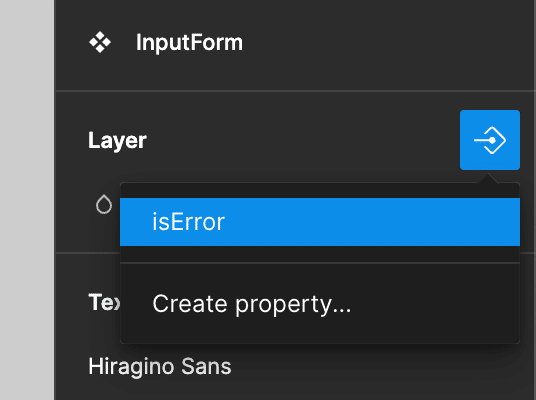Screen dimensions: 536x400
Task: Click the Layer section heading
Action: (117, 141)
